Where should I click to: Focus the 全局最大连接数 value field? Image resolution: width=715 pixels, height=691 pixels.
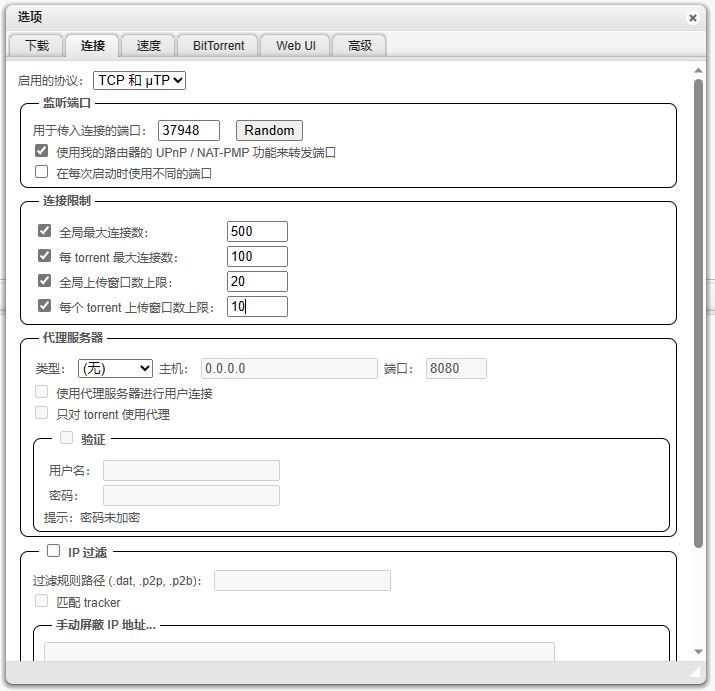pos(257,231)
